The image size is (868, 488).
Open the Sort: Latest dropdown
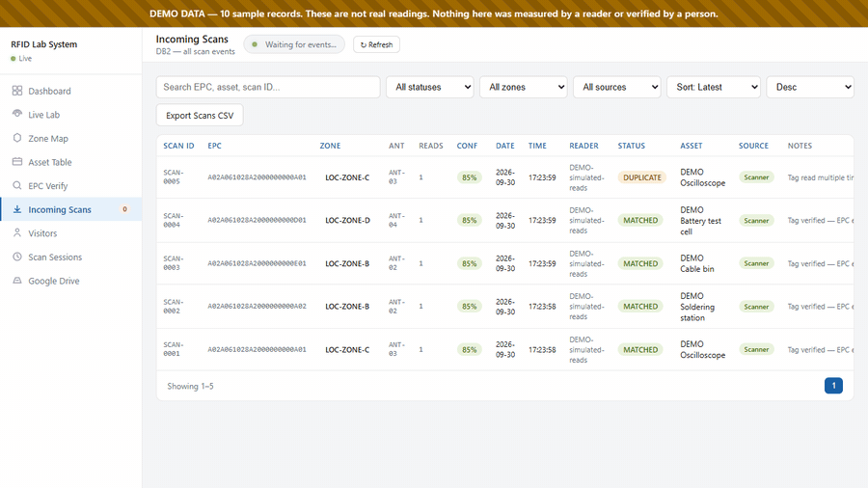(x=714, y=87)
